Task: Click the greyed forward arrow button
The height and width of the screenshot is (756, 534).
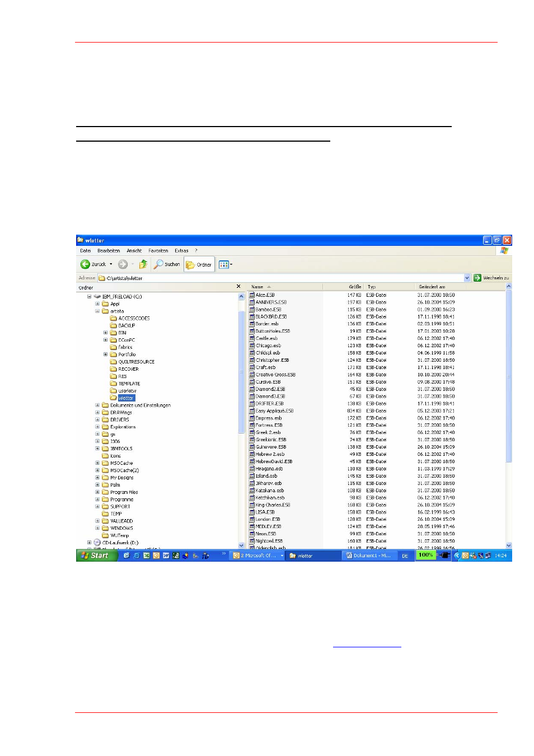Action: click(x=123, y=264)
